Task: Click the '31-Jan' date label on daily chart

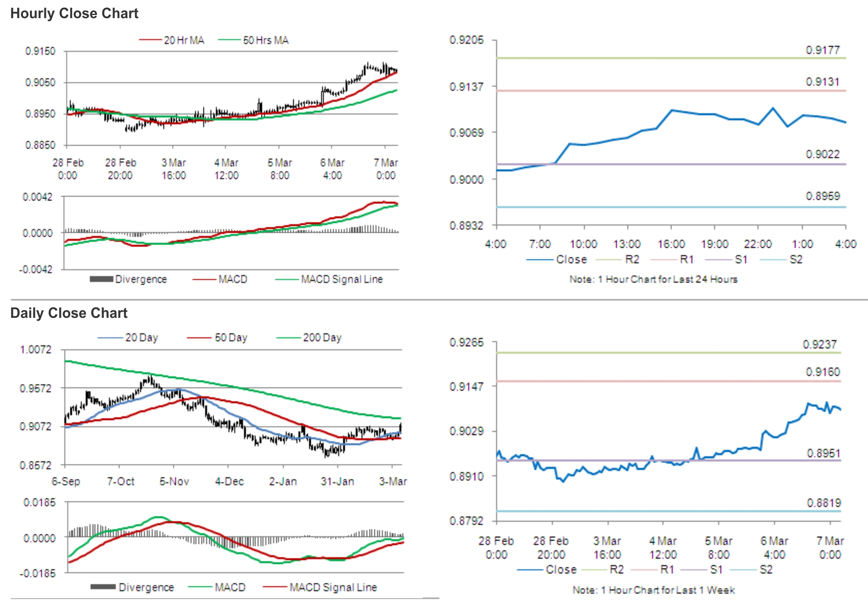Action: point(338,482)
